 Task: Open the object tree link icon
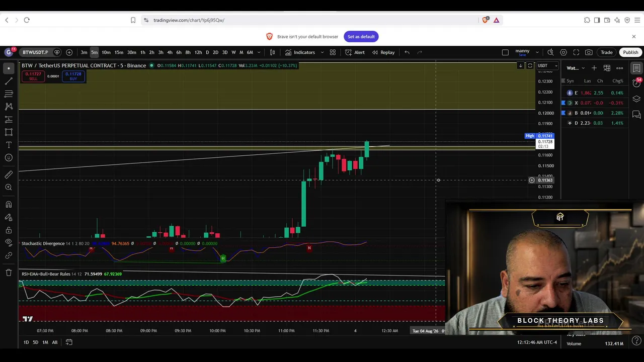point(9,255)
